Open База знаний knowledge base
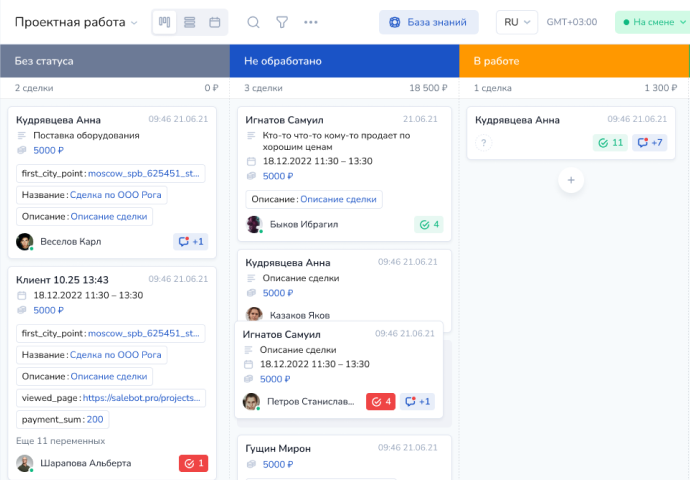 point(429,22)
